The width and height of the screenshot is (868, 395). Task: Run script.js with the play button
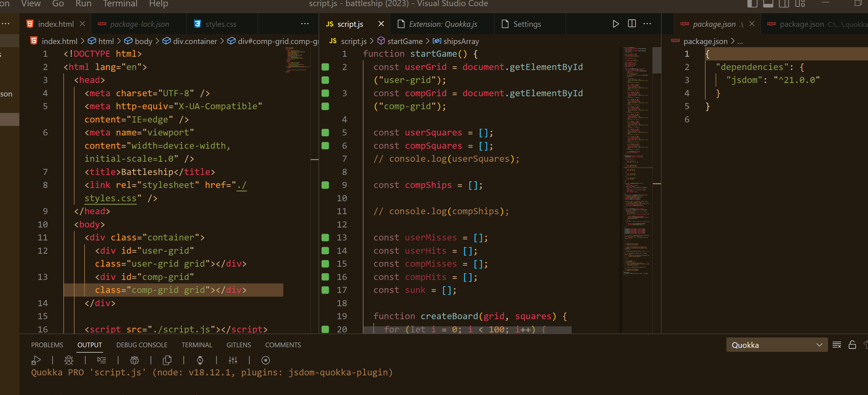point(616,24)
